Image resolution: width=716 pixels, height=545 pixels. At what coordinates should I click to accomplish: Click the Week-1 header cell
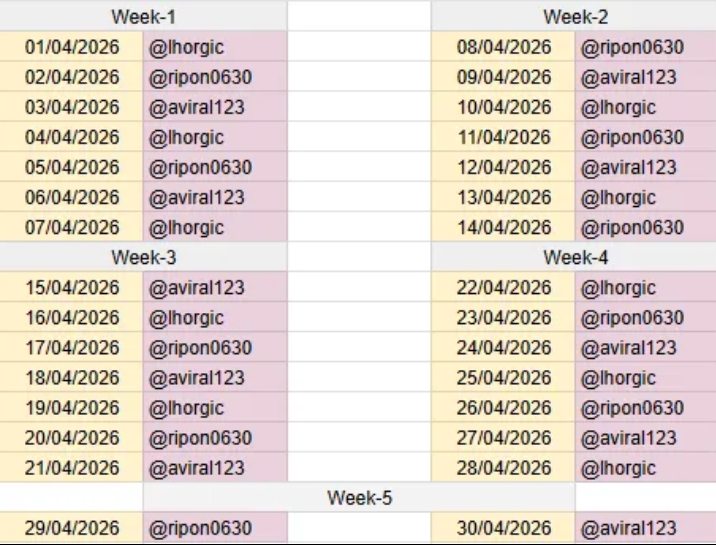[143, 16]
